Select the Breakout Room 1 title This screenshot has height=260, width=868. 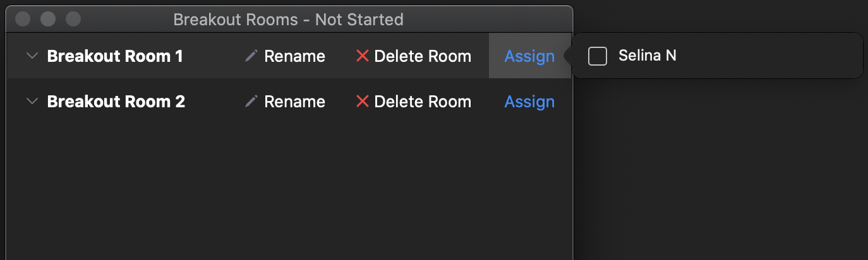tap(115, 56)
